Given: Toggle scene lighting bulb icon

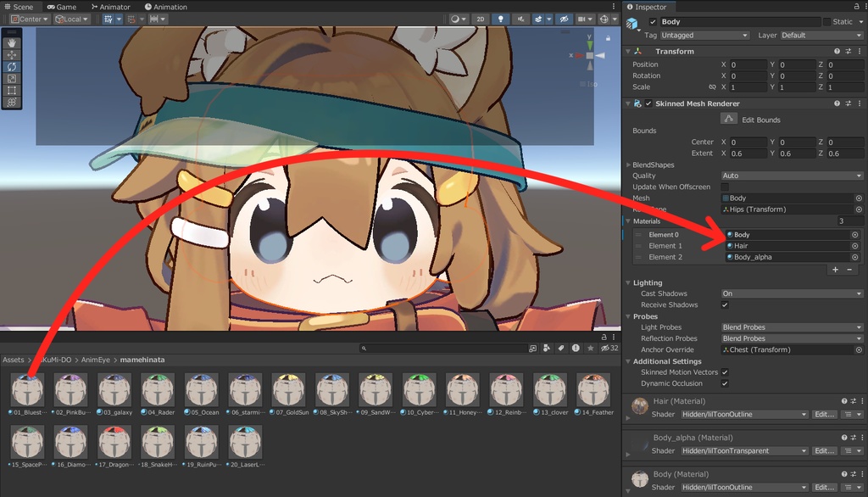Looking at the screenshot, I should pyautogui.click(x=500, y=19).
